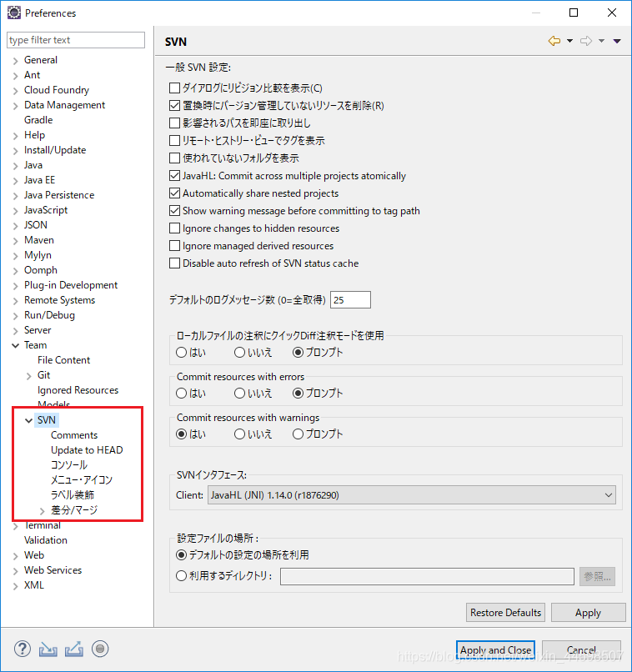Click the type filter text field
This screenshot has height=672, width=632.
(x=76, y=40)
